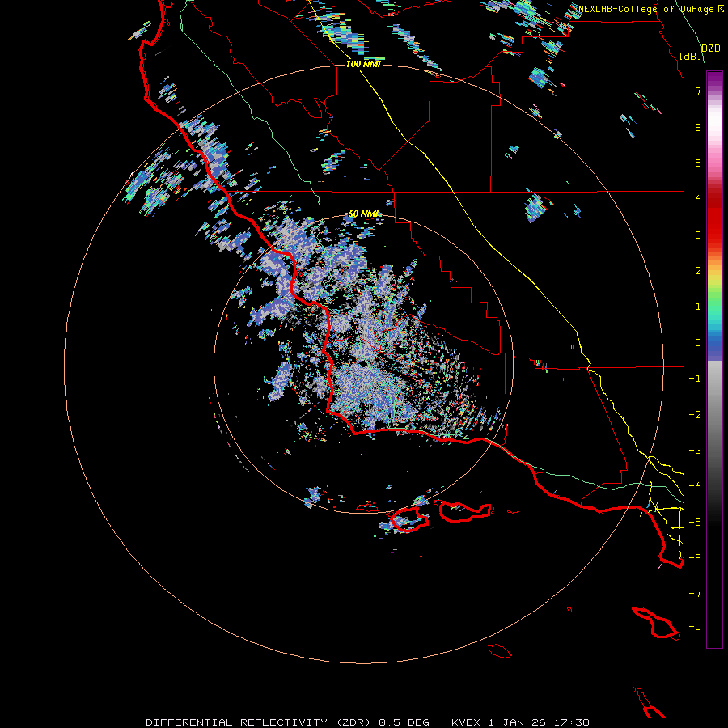Click the "1 JAN 26" date in the caption
This screenshot has width=728, height=728.
[517, 722]
